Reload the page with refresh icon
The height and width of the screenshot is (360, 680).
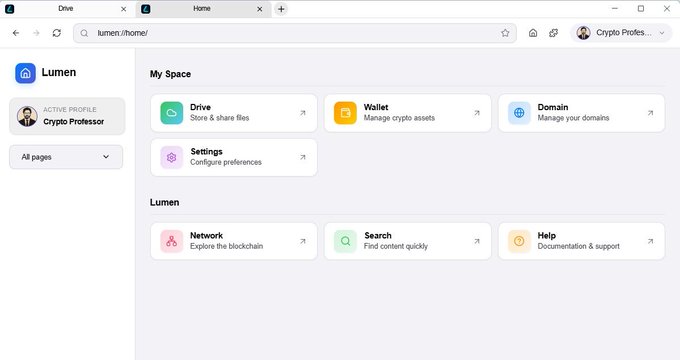click(x=57, y=33)
